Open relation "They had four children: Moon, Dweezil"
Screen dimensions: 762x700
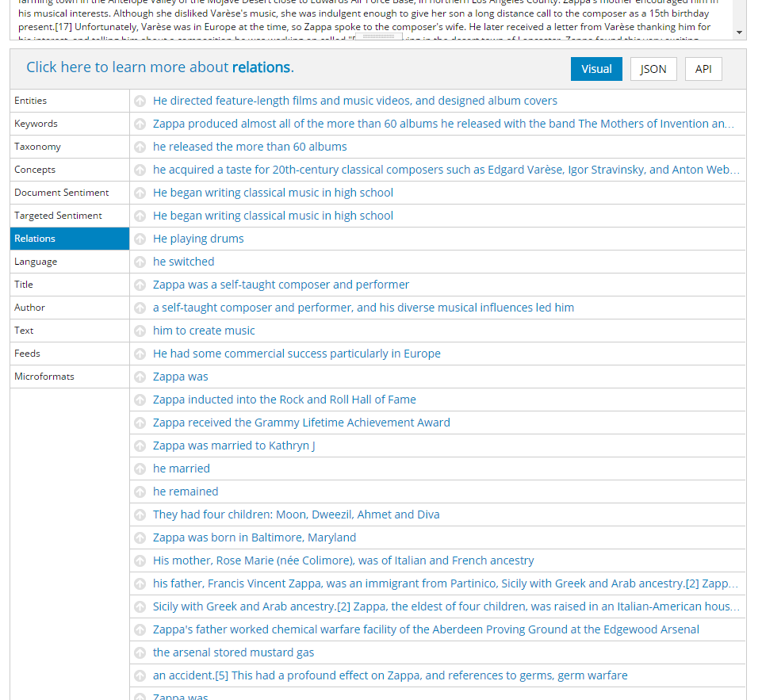pyautogui.click(x=296, y=514)
